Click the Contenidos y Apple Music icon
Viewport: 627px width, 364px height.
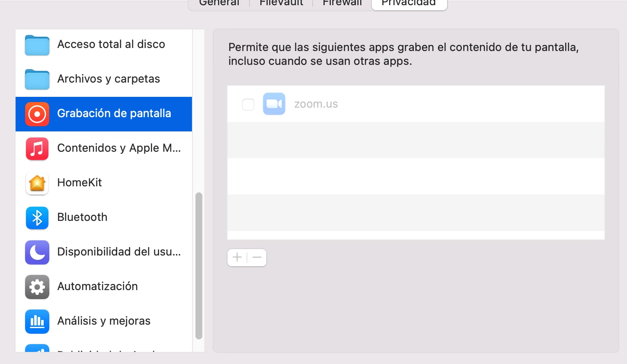(37, 149)
